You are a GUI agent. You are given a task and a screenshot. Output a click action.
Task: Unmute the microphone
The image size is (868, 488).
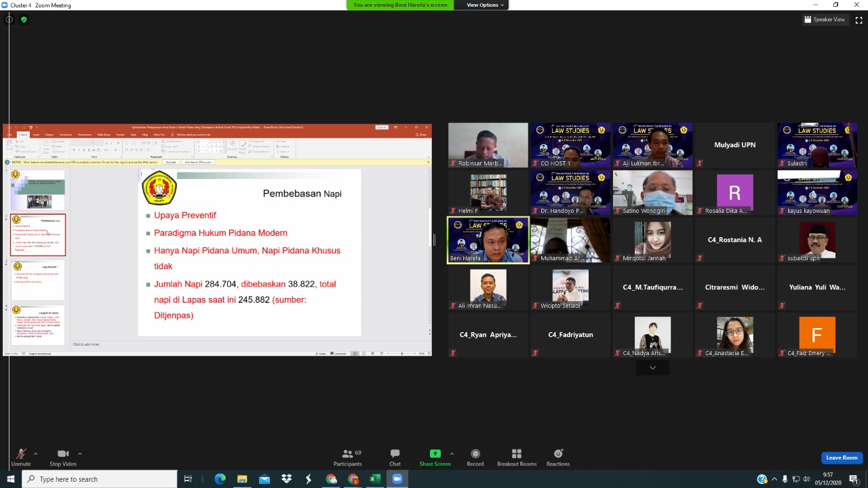[20, 457]
